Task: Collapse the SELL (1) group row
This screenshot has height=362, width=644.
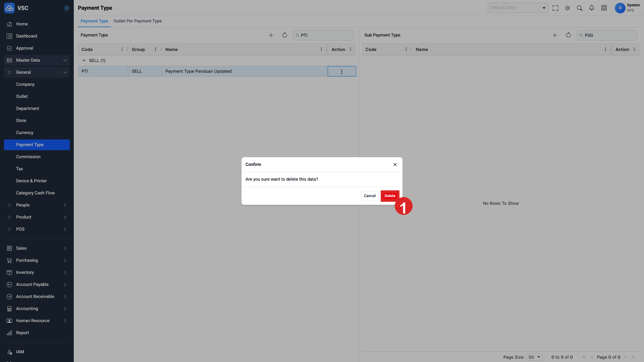Action: tap(84, 61)
